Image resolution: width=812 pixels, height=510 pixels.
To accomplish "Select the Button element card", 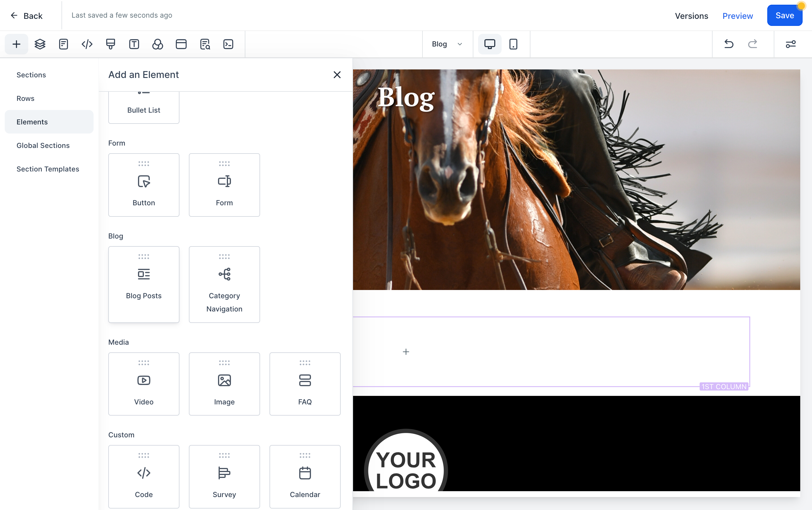I will (144, 185).
